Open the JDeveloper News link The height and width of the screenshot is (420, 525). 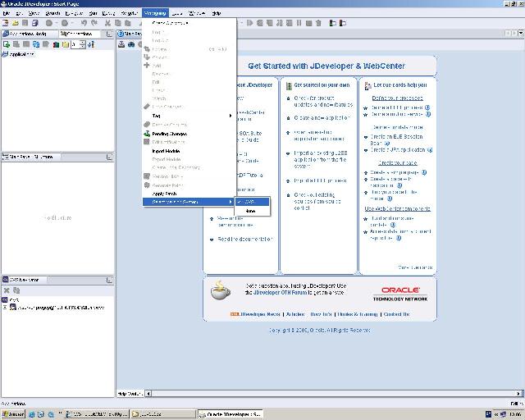point(260,314)
